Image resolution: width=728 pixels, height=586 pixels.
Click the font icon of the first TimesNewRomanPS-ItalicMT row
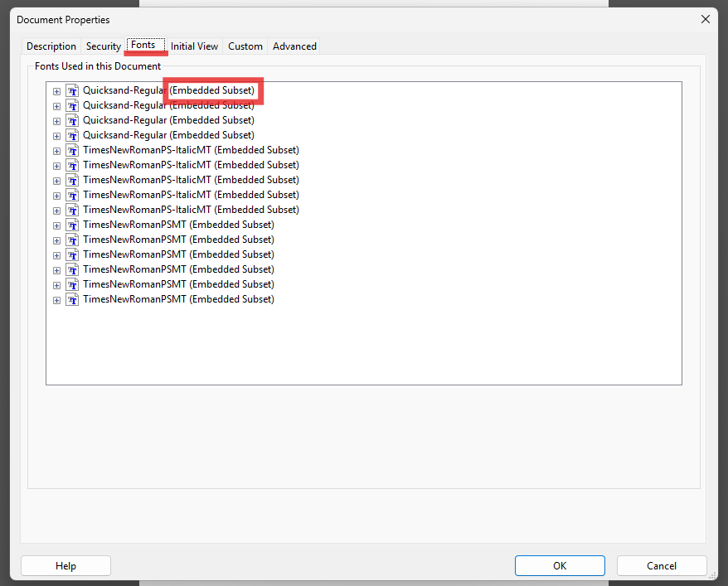tap(72, 150)
